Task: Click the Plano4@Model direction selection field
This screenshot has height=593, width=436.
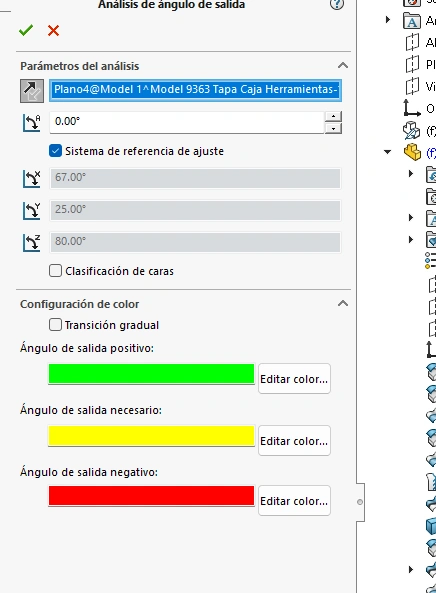Action: point(196,90)
